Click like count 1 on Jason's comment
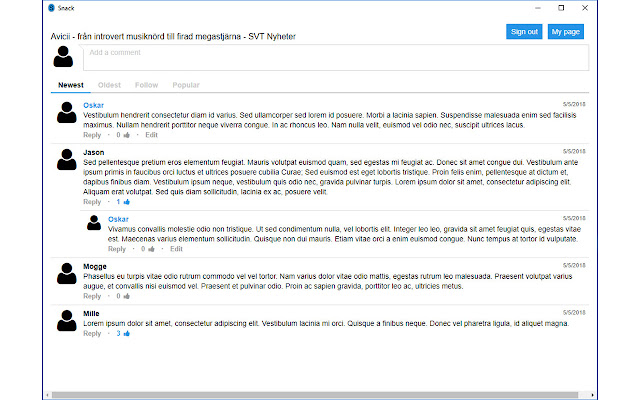The image size is (640, 400). (x=118, y=202)
